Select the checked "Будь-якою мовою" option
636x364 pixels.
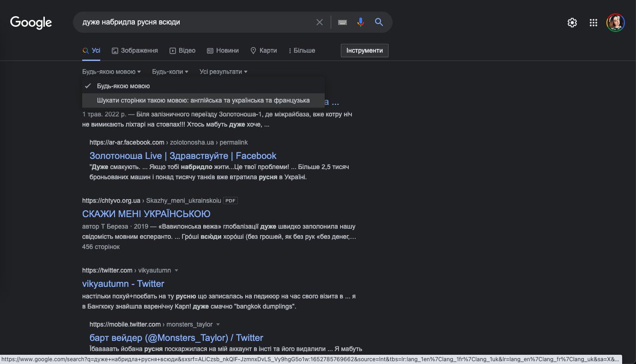pos(123,86)
